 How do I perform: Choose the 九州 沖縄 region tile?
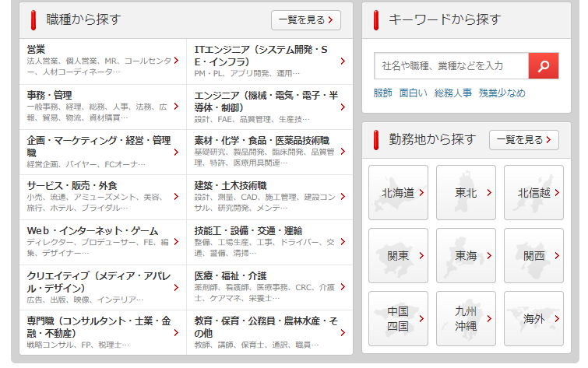[467, 318]
